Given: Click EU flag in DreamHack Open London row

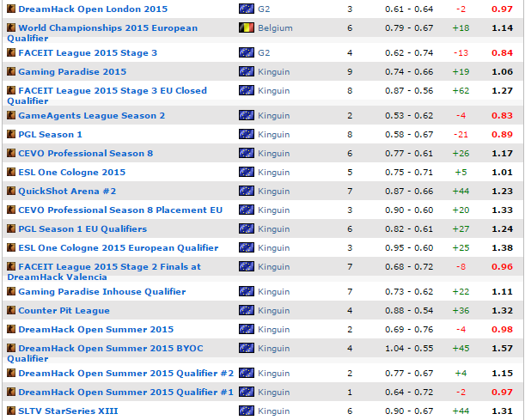Looking at the screenshot, I should coord(247,9).
